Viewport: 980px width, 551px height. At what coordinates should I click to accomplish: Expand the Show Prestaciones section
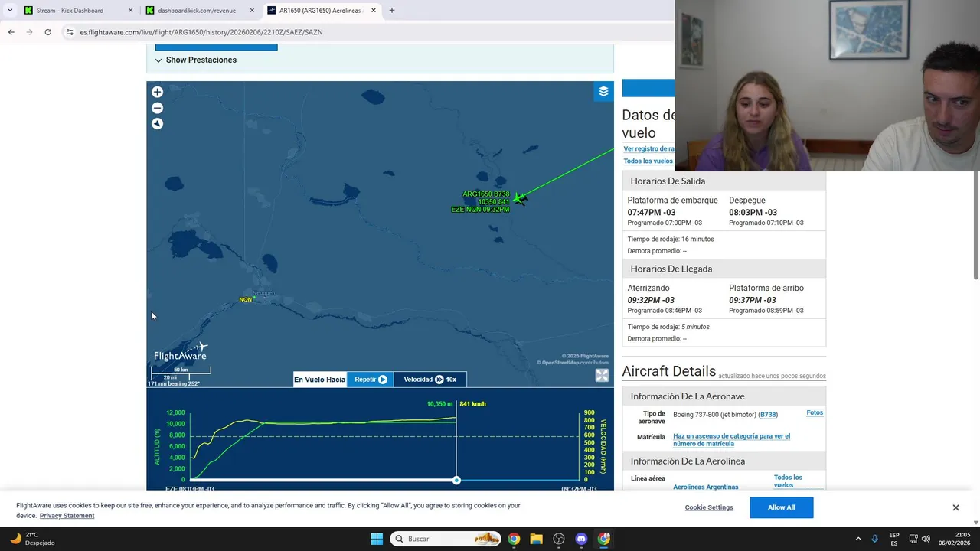196,60
